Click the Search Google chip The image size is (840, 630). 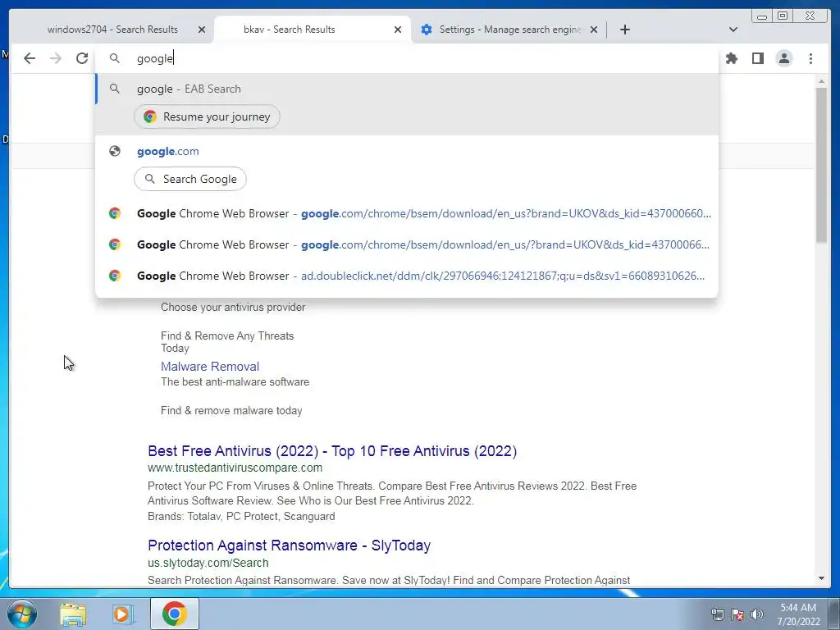coord(190,179)
